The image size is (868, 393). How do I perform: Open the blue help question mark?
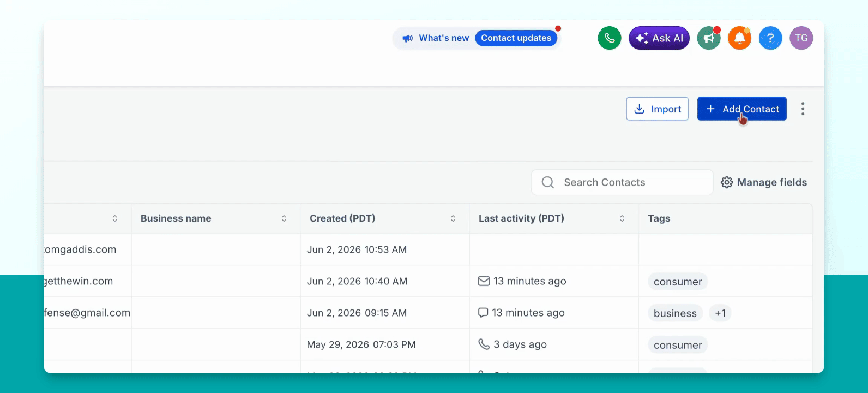click(770, 38)
